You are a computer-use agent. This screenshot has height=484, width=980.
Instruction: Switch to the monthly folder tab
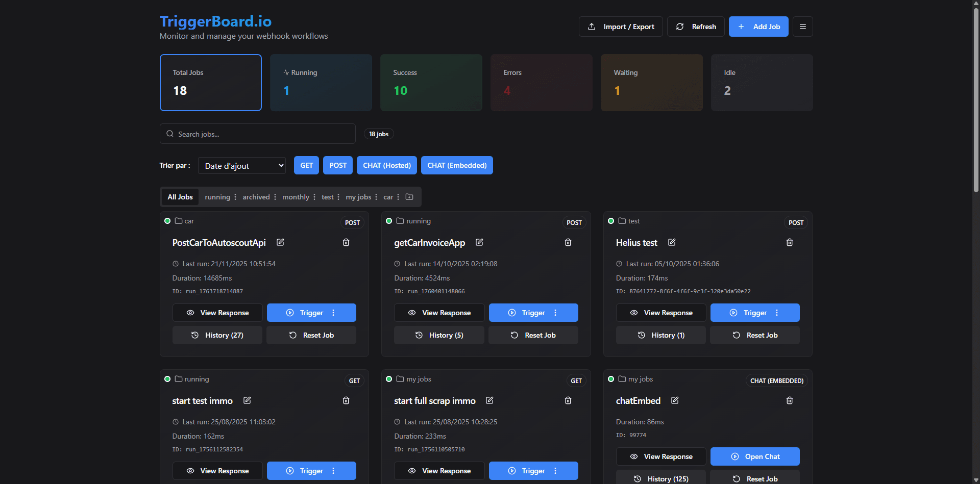[x=296, y=197]
